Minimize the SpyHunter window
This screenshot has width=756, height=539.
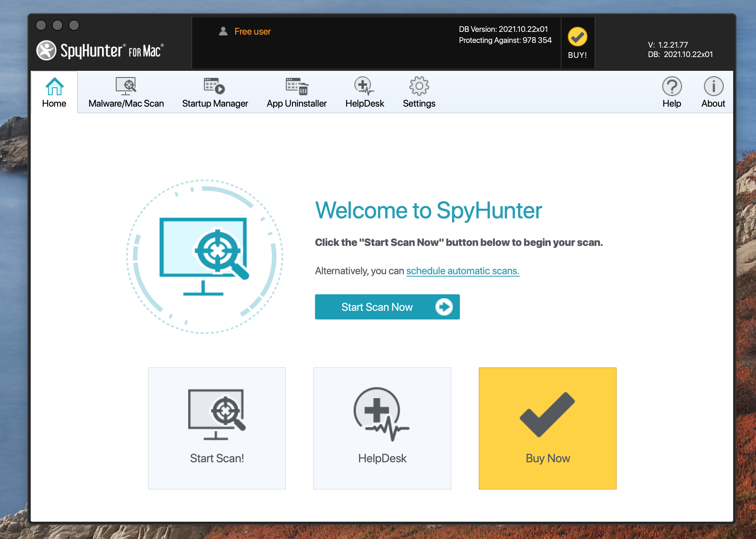tap(57, 25)
